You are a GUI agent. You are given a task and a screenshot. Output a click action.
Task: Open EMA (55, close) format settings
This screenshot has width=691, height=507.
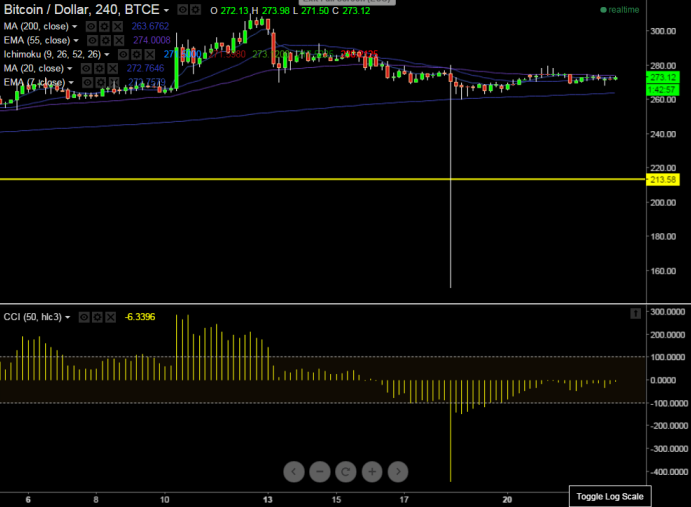(105, 41)
